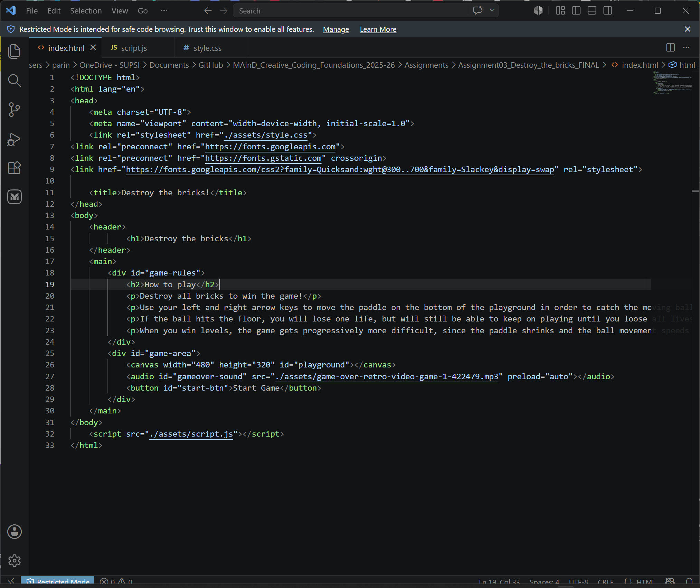Click the VS Code logo icon

click(11, 11)
